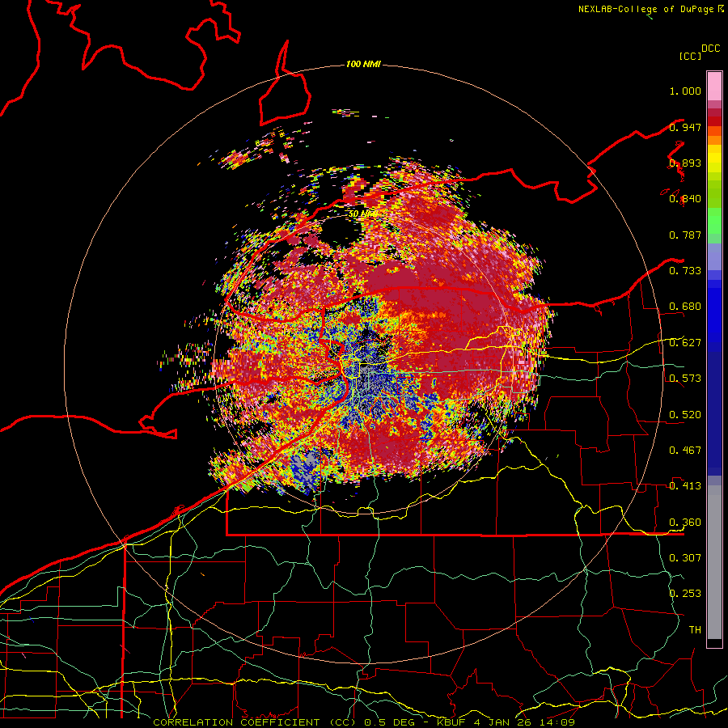Viewport: 728px width, 728px height.
Task: Click the 100 NMI range ring label
Action: coord(363,64)
